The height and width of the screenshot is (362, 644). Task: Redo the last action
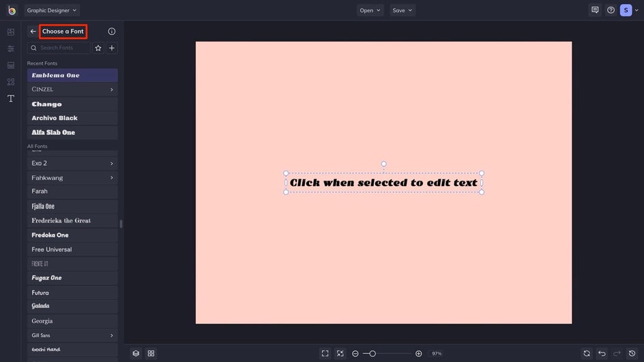pyautogui.click(x=617, y=353)
